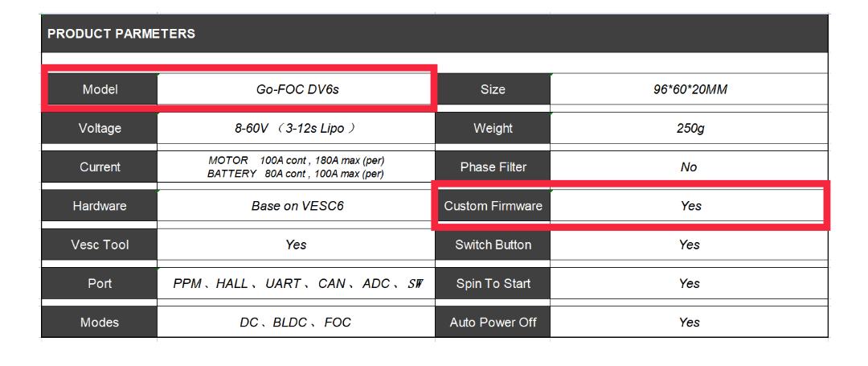Viewport: 868px width, 366px height.
Task: Select the Size label cell
Action: coord(493,89)
